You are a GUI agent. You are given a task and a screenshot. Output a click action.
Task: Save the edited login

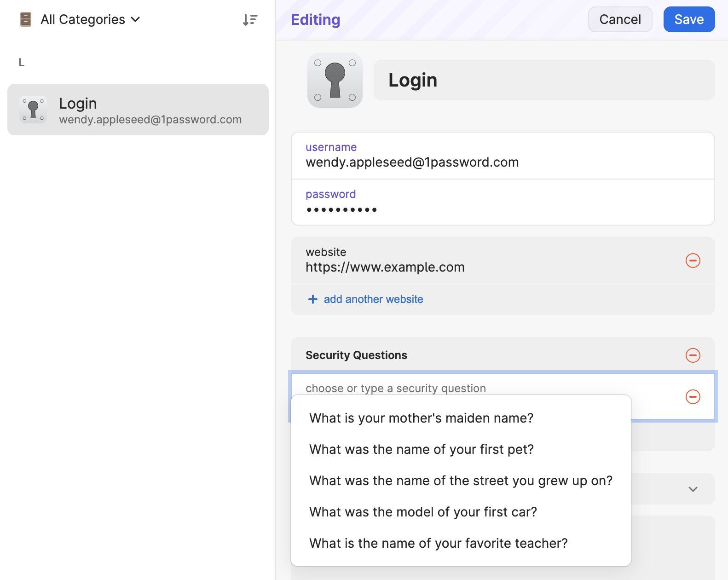pos(689,19)
